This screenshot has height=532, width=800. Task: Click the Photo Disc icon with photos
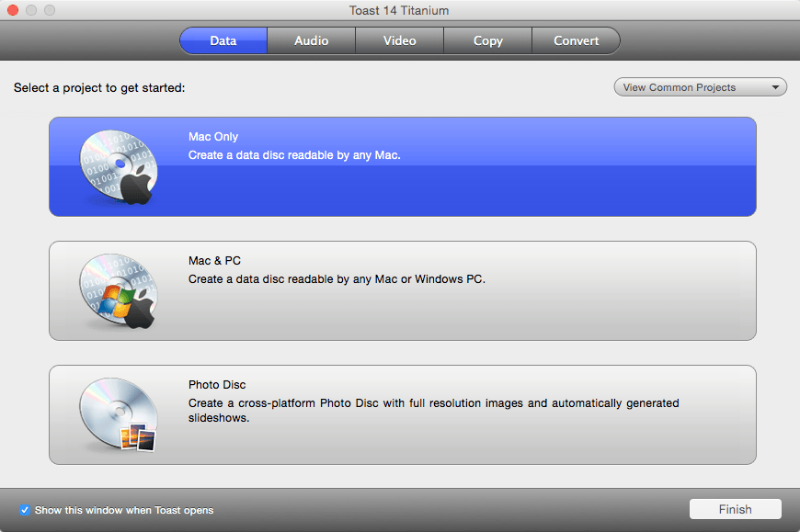(x=119, y=414)
